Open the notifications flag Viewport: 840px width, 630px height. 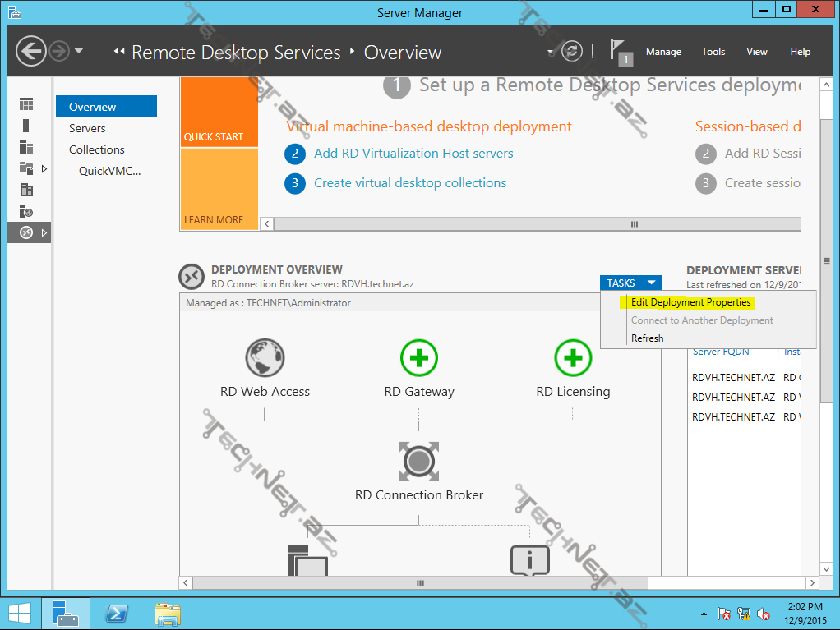(x=619, y=51)
